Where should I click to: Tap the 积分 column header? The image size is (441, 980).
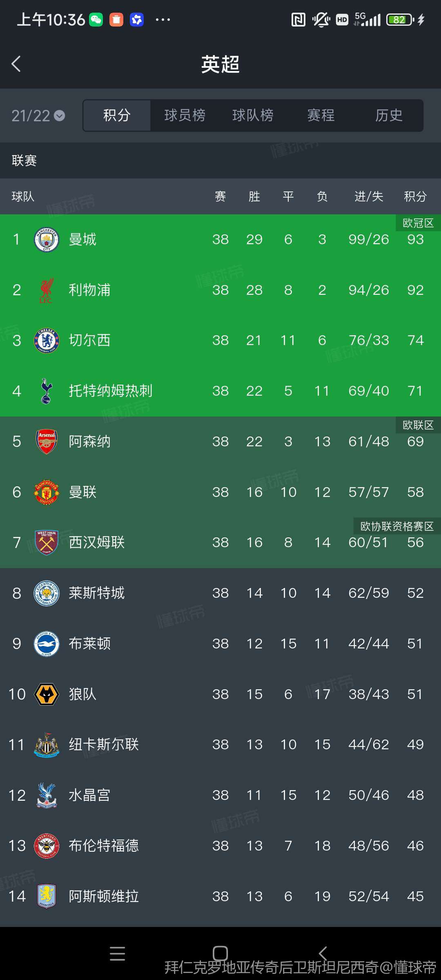pos(415,197)
